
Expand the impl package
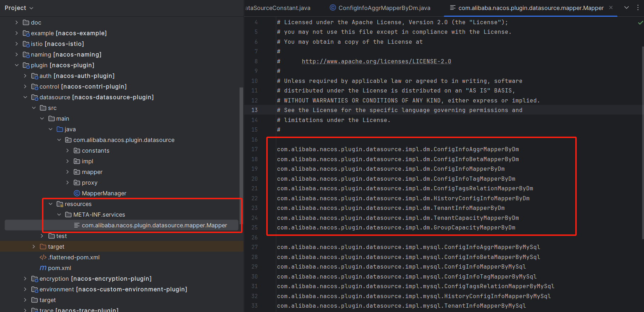tap(68, 161)
